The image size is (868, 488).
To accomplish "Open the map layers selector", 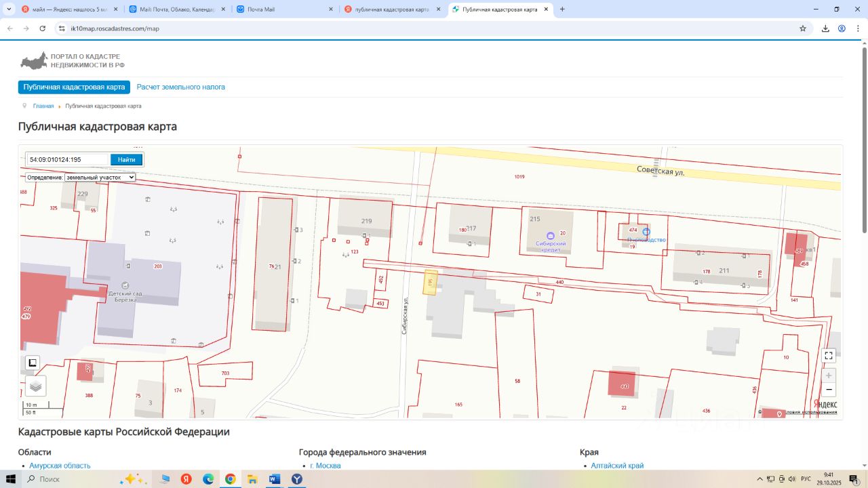I will pos(36,386).
